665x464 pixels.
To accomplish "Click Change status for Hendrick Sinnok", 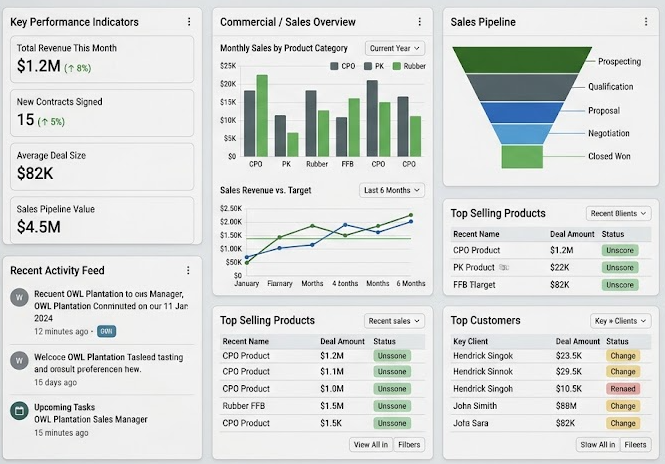I will [623, 372].
